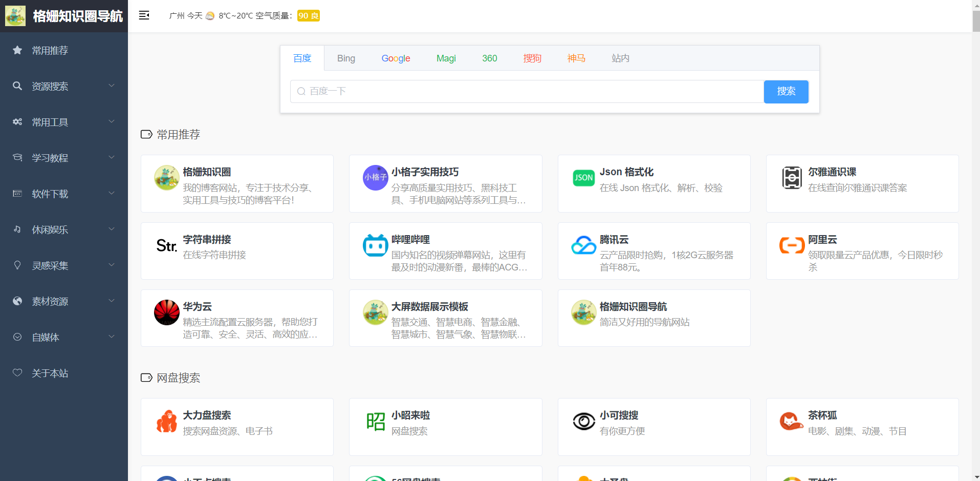Open the 哔哩哔哩 title link
The image size is (980, 481).
pyautogui.click(x=410, y=240)
